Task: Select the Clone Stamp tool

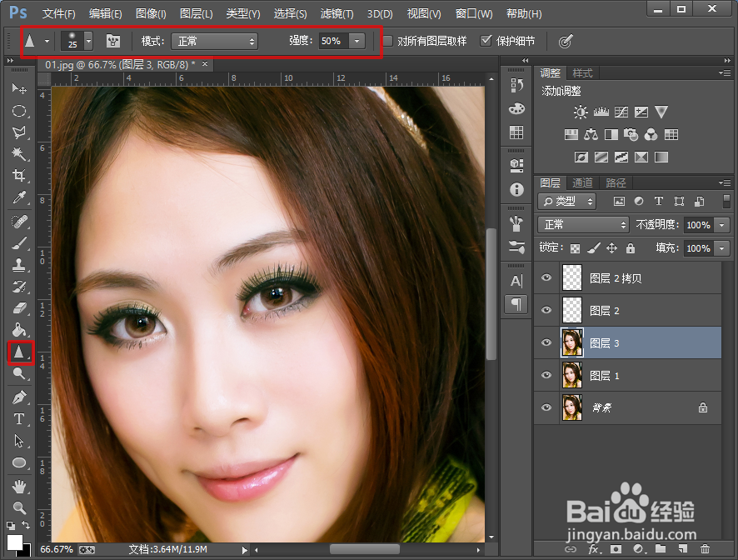Action: coord(19,265)
